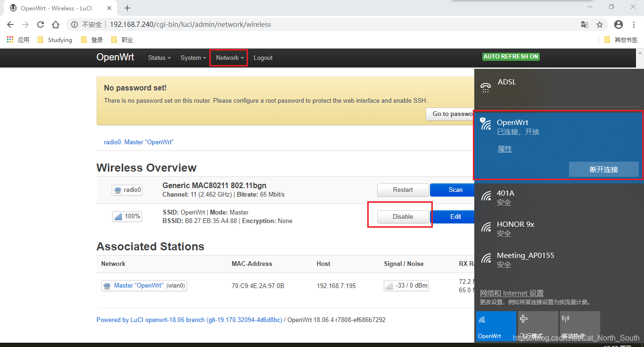
Task: Expand the Status dropdown menu
Action: [x=159, y=58]
